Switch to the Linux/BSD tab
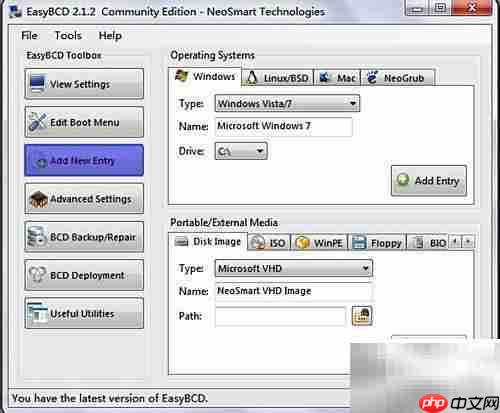 (277, 78)
